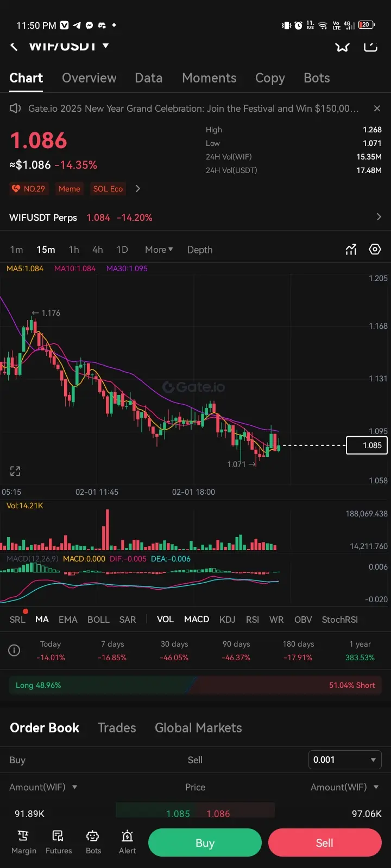Enable the WR indicator

[x=276, y=620]
